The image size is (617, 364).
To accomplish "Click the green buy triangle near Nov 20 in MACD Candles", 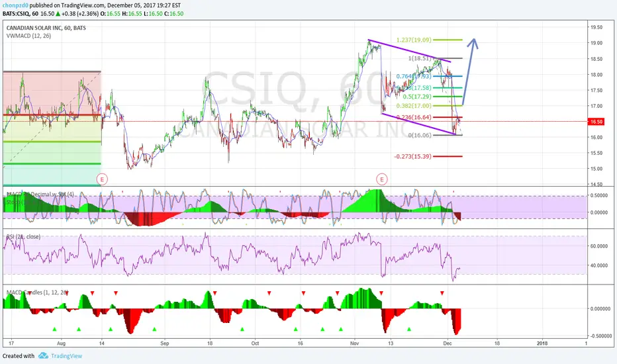I will (409, 329).
